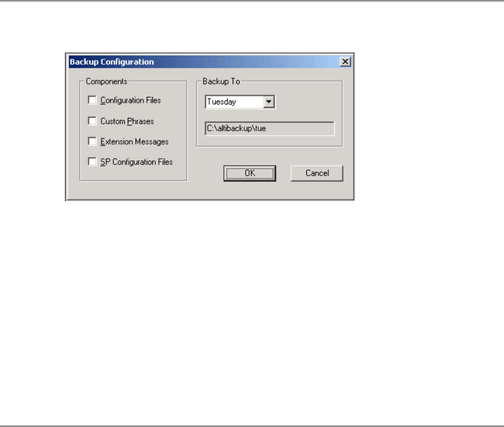Cancel the Backup Configuration dialog
This screenshot has height=427, width=504.
tap(317, 173)
